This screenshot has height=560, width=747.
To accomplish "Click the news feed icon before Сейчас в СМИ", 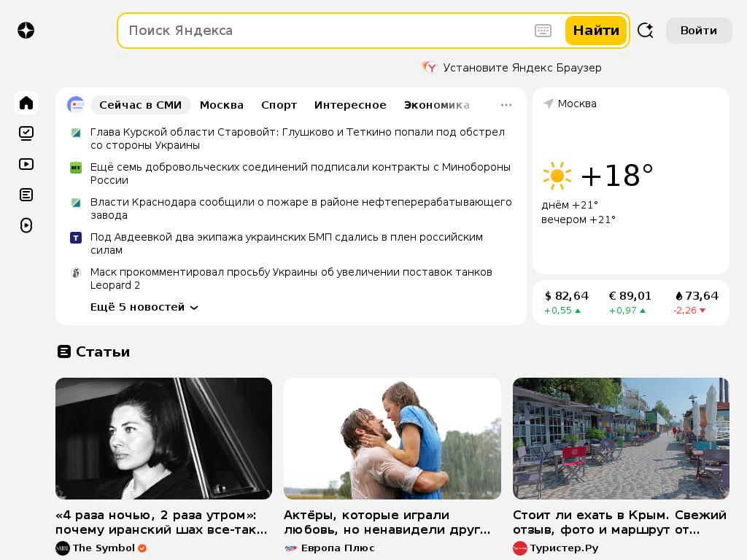I will coord(76,105).
